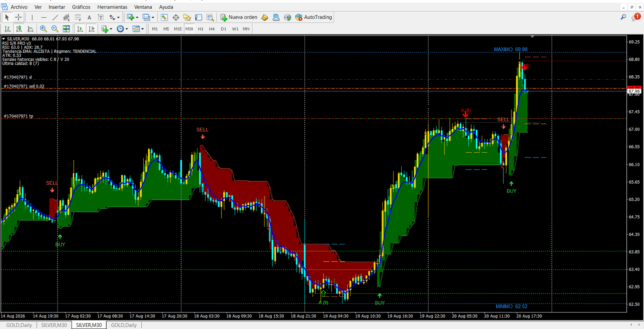
Task: Toggle the Terminal panel
Action: click(198, 17)
